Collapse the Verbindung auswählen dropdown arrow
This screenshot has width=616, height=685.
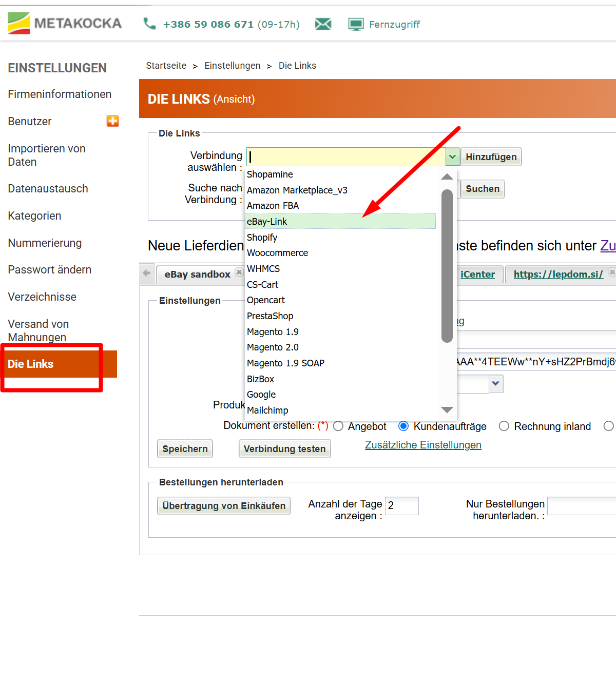452,157
